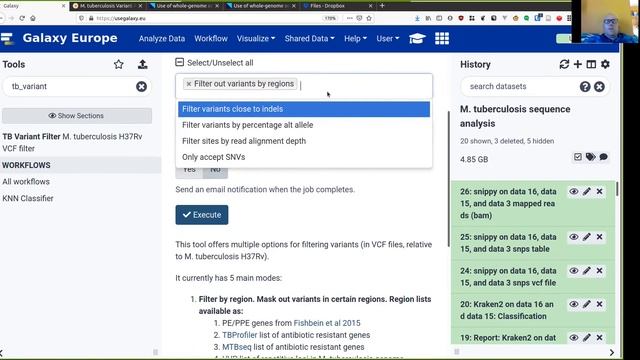Toggle Select/Unselect all checkbox
Screen dimensions: 640x360
click(x=180, y=62)
